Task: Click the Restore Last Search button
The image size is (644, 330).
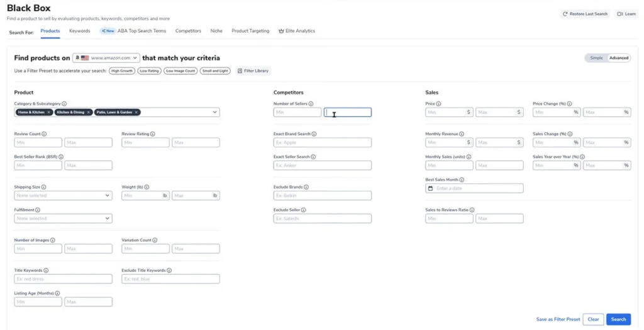Action: (585, 14)
